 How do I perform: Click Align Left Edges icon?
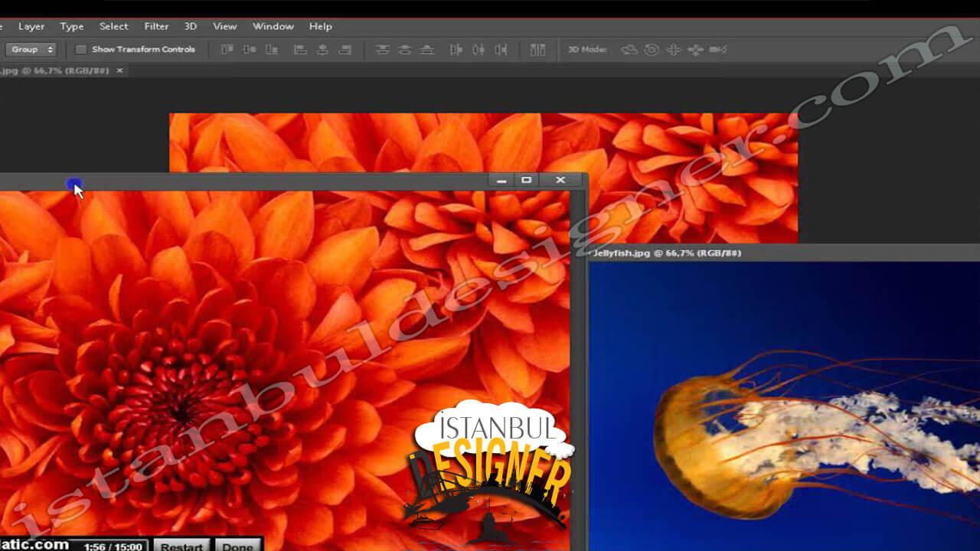(x=300, y=50)
